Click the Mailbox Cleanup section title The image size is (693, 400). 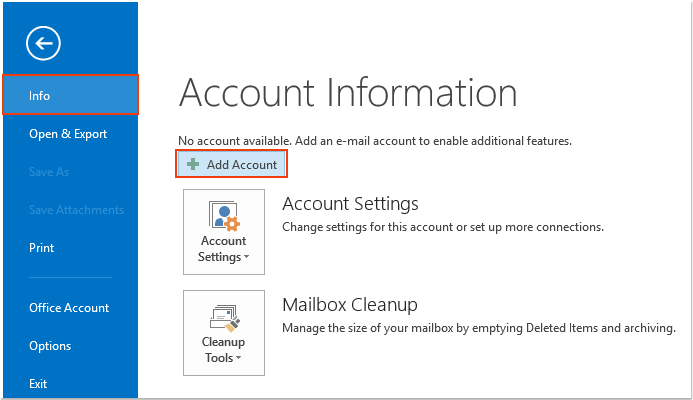coord(350,305)
